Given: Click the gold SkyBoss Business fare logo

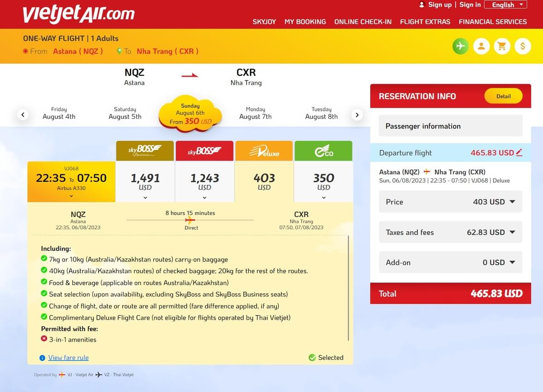Looking at the screenshot, I should pos(145,151).
